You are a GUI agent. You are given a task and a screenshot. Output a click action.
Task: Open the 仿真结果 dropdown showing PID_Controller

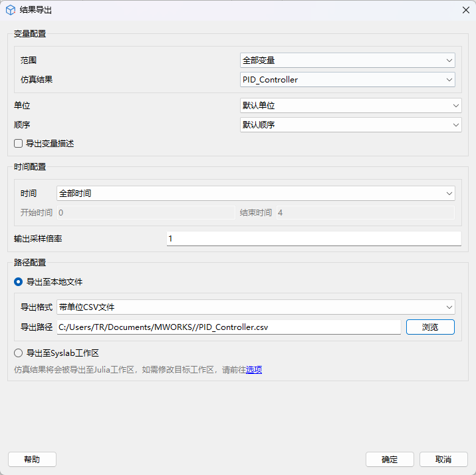pyautogui.click(x=347, y=80)
